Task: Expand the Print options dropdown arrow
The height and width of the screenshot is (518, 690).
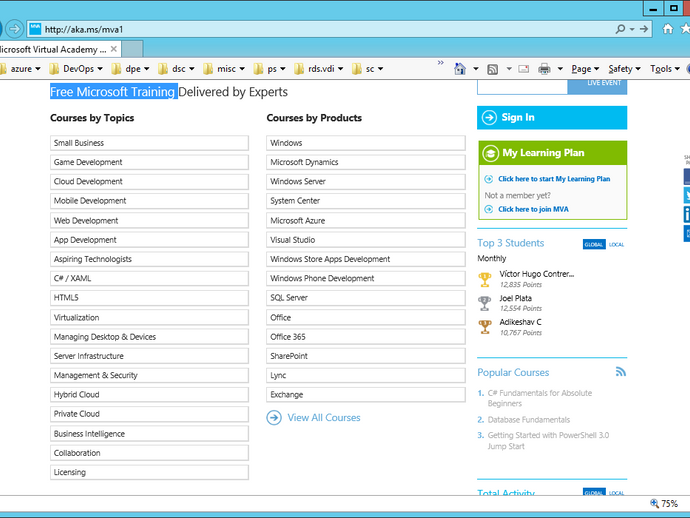Action: tap(560, 69)
